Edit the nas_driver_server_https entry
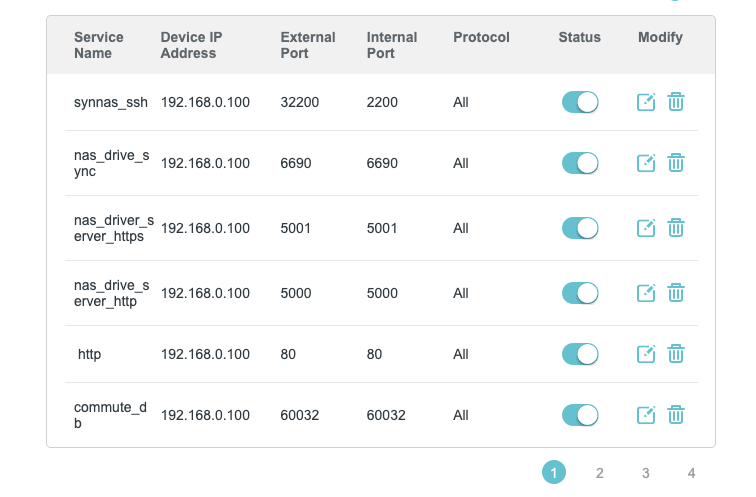 click(x=646, y=228)
